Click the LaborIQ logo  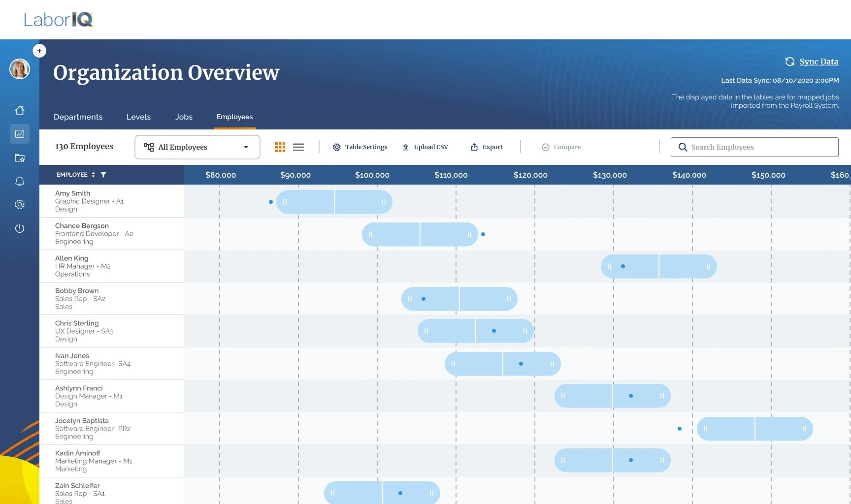point(58,19)
